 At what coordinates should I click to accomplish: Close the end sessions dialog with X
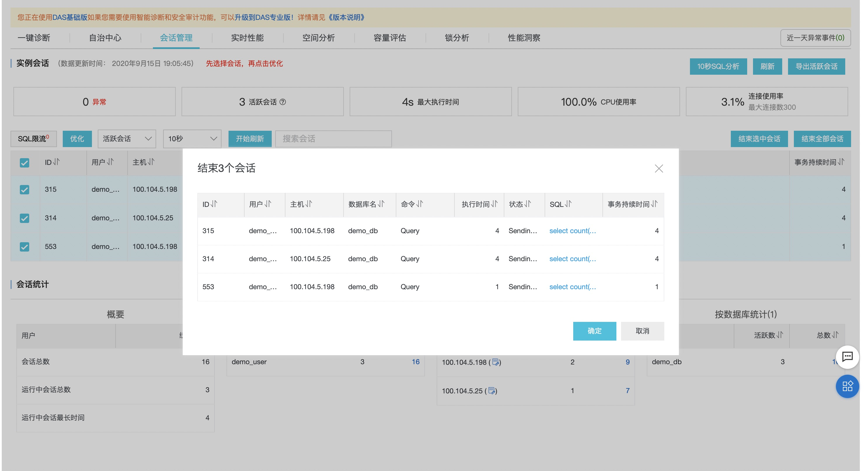(x=658, y=168)
